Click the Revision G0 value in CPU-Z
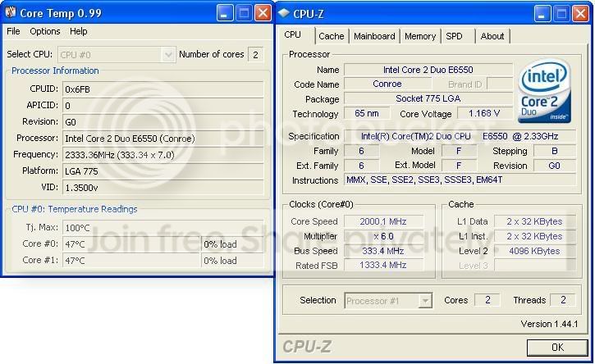This screenshot has width=595, height=364. tap(555, 166)
